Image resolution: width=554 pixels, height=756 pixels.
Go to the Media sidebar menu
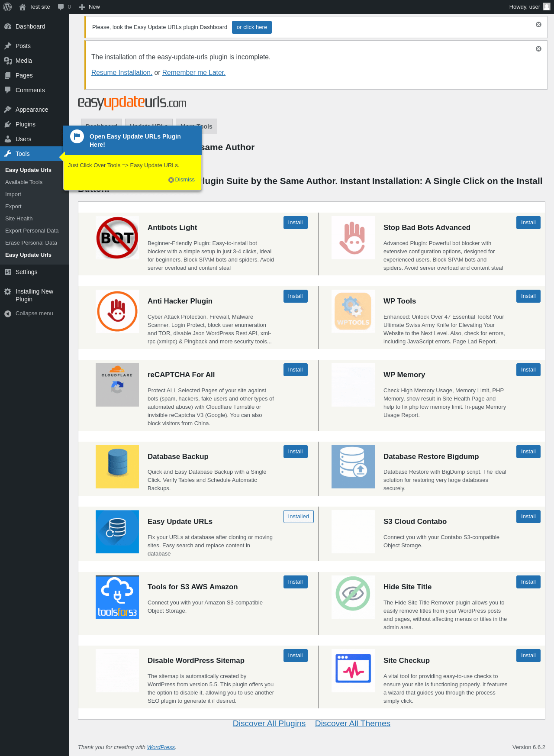(x=35, y=61)
